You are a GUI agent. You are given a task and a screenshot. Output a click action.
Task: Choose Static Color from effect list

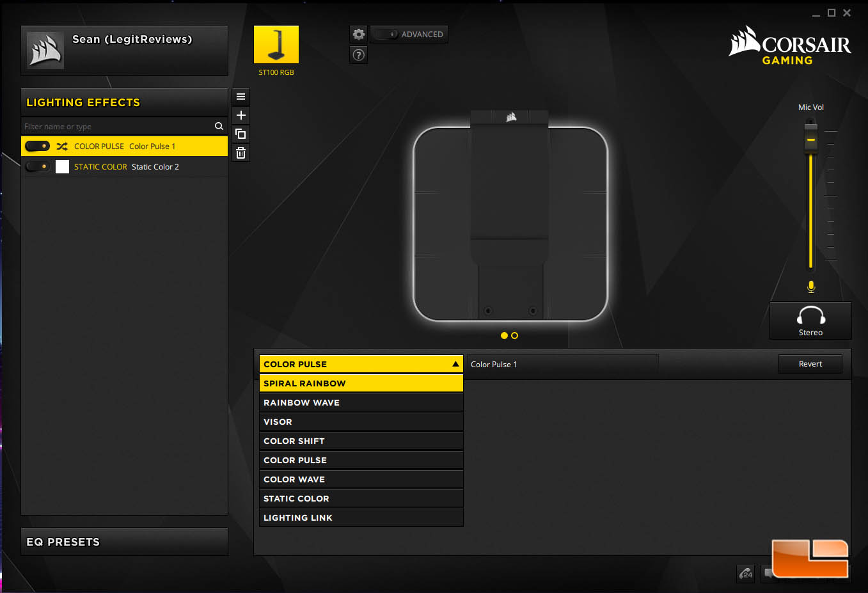[361, 498]
